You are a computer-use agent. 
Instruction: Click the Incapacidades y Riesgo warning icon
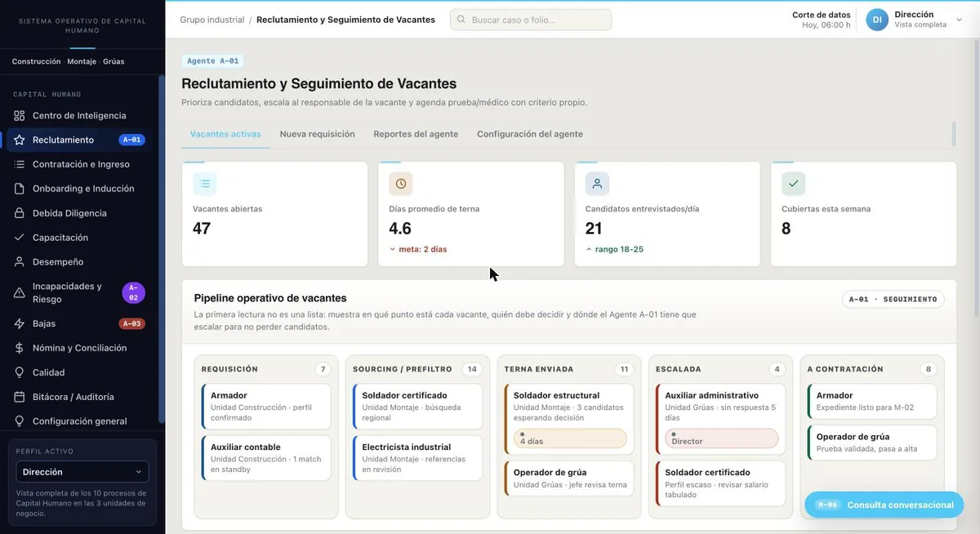point(20,293)
